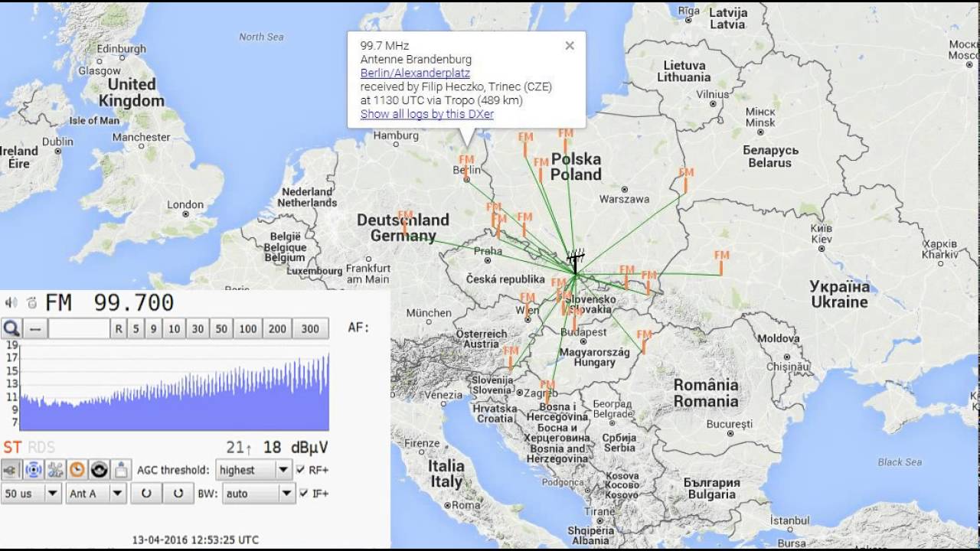
Task: Open the BW bandwidth dropdown set to auto
Action: [259, 494]
